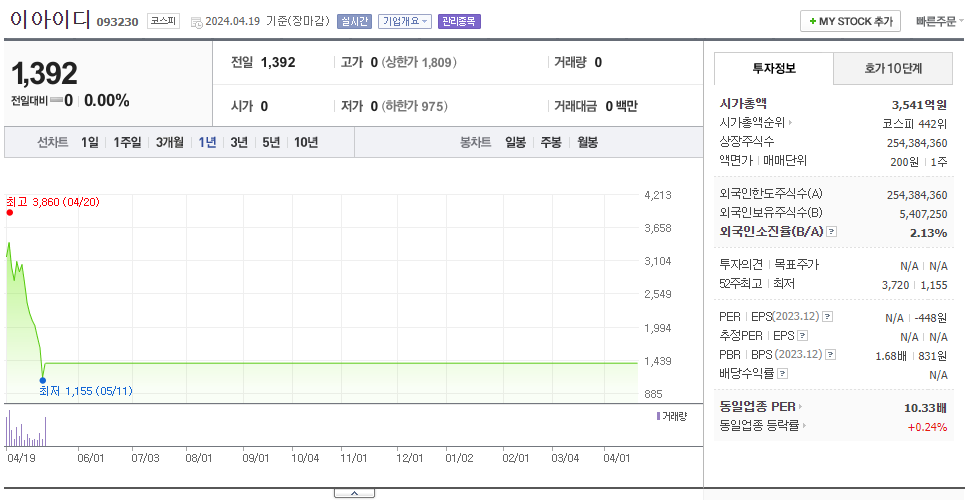The height and width of the screenshot is (500, 968).
Task: Click the 52주최고 최저 value 3,720 1,155
Action: tap(915, 285)
